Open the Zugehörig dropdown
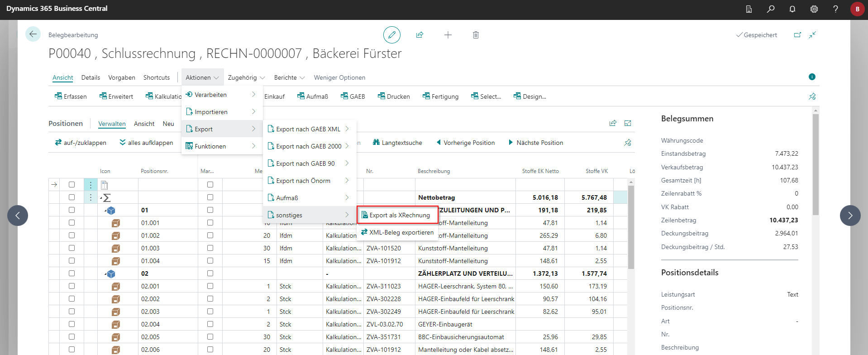This screenshot has height=355, width=868. tap(246, 77)
